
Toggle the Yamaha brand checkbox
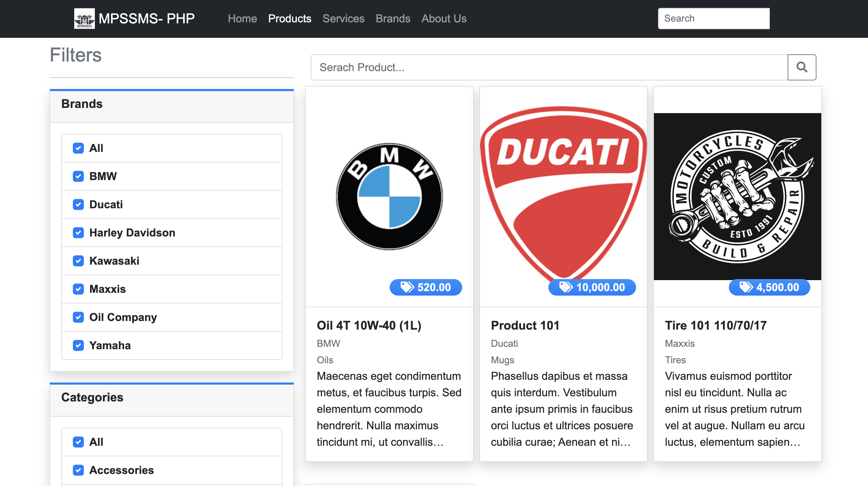pyautogui.click(x=78, y=345)
